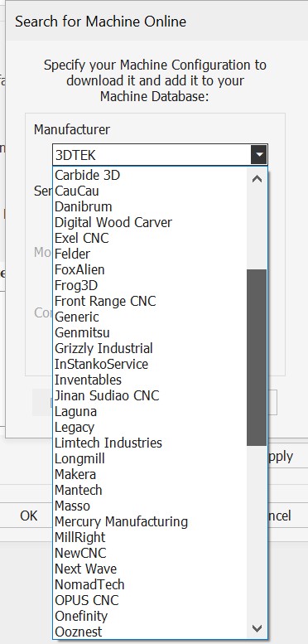Screen dimensions: 308x644
Task: Select Jinan Sudiao CNC entry
Action: [151, 395]
